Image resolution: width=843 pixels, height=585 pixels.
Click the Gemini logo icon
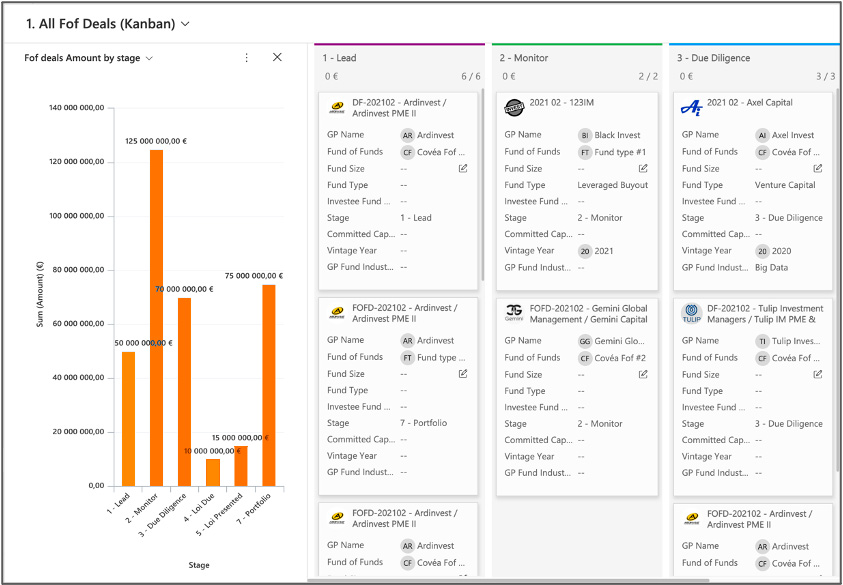514,312
